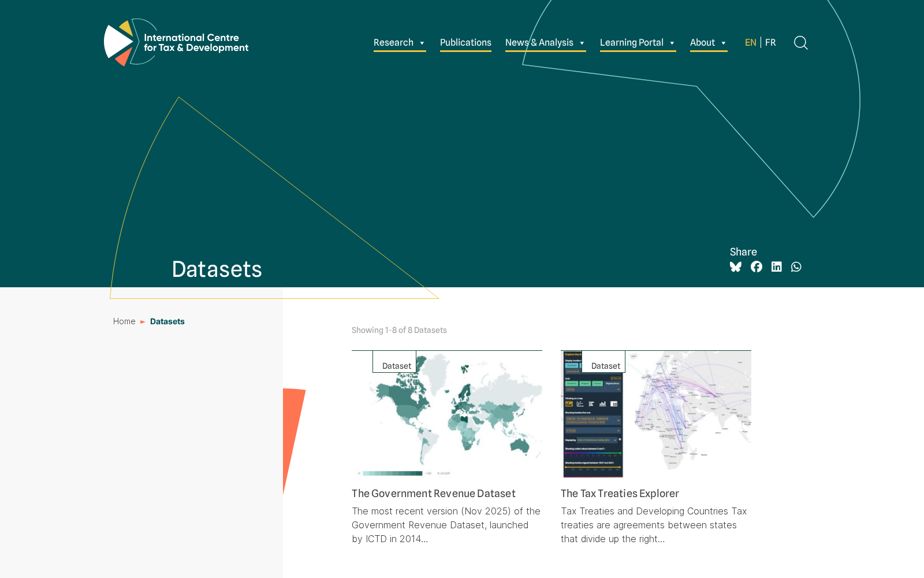Screen dimensions: 924x578
Task: Click Dataset tag on Tax Treaties card
Action: click(x=603, y=362)
